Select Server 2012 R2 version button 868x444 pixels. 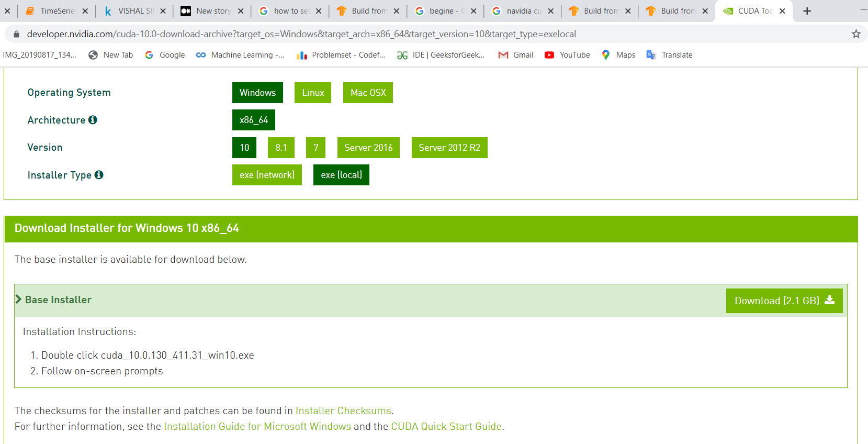click(449, 148)
